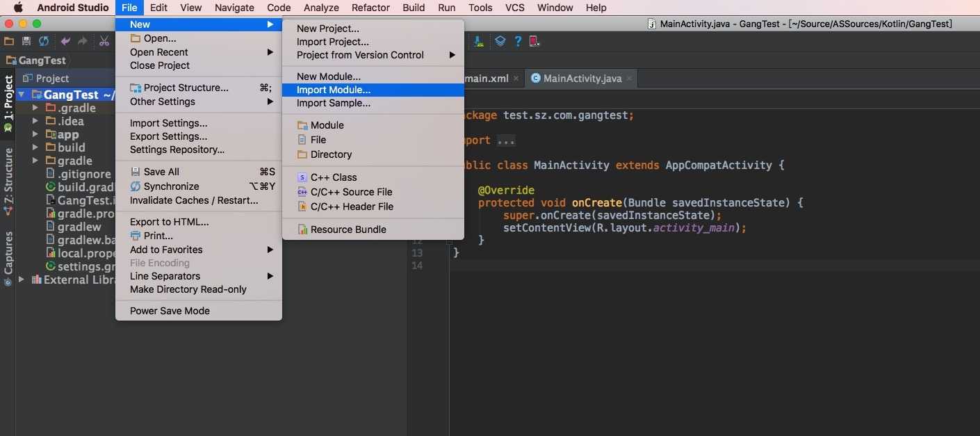Collapse the GangTest root tree node

[22, 95]
